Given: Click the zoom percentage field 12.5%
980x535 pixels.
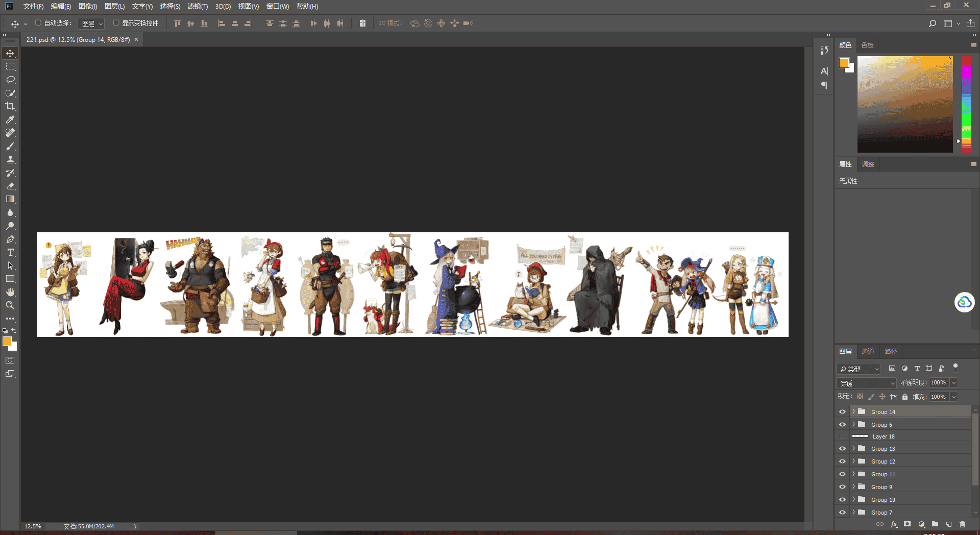Looking at the screenshot, I should point(33,526).
